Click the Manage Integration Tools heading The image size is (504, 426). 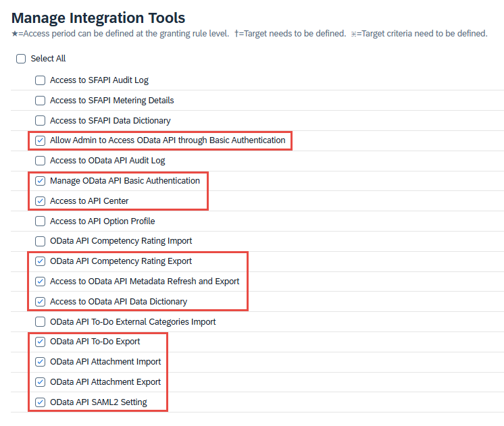[99, 18]
